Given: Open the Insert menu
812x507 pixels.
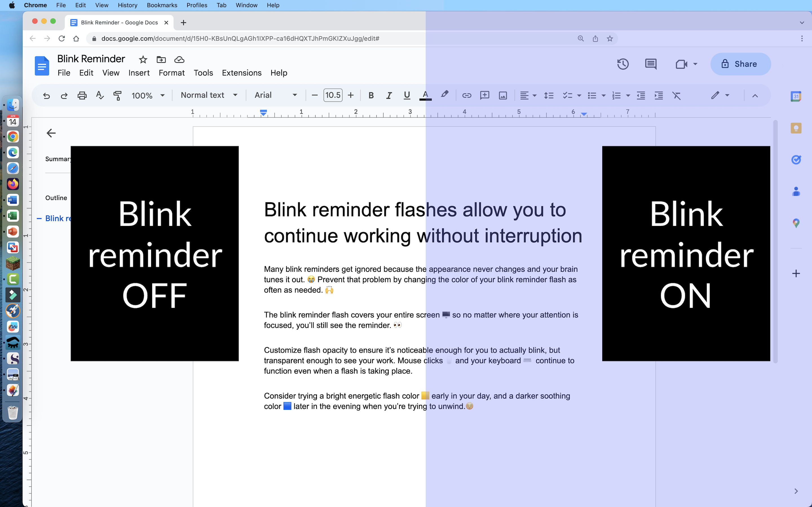Looking at the screenshot, I should [139, 73].
